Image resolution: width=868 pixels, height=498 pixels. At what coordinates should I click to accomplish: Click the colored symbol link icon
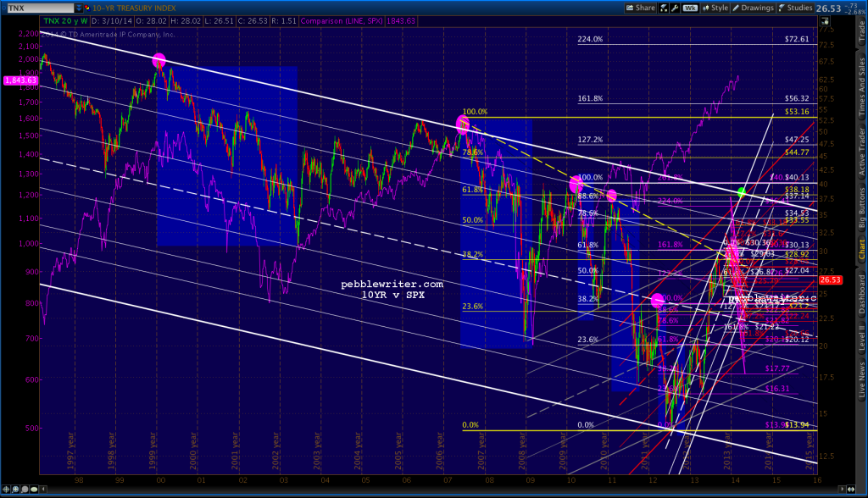87,8
